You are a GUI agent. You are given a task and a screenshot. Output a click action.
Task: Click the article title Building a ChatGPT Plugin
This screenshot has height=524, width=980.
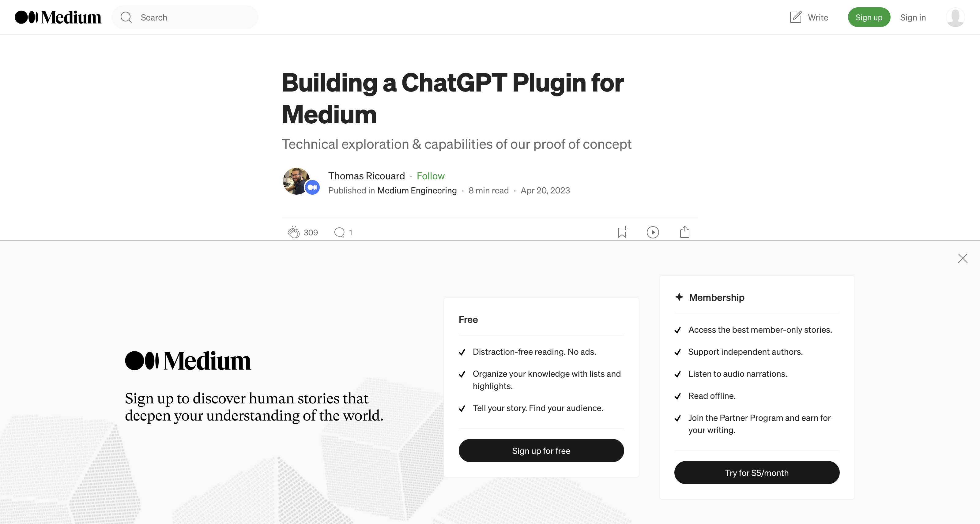453,98
